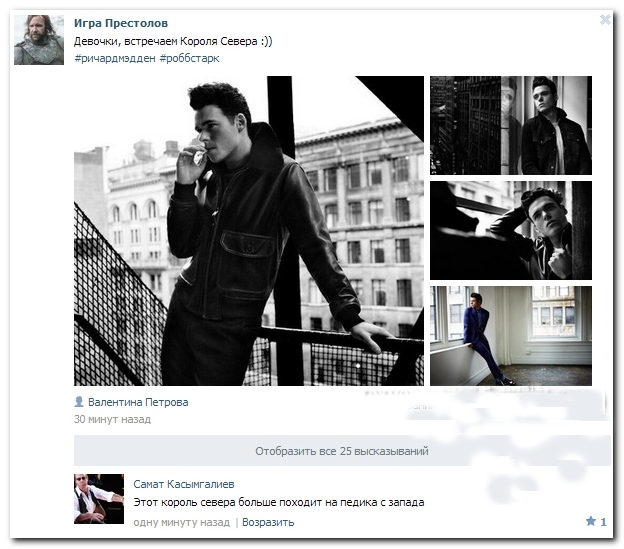The width and height of the screenshot is (624, 549).
Task: Open Валентина Петрова profile link
Action: [x=138, y=402]
